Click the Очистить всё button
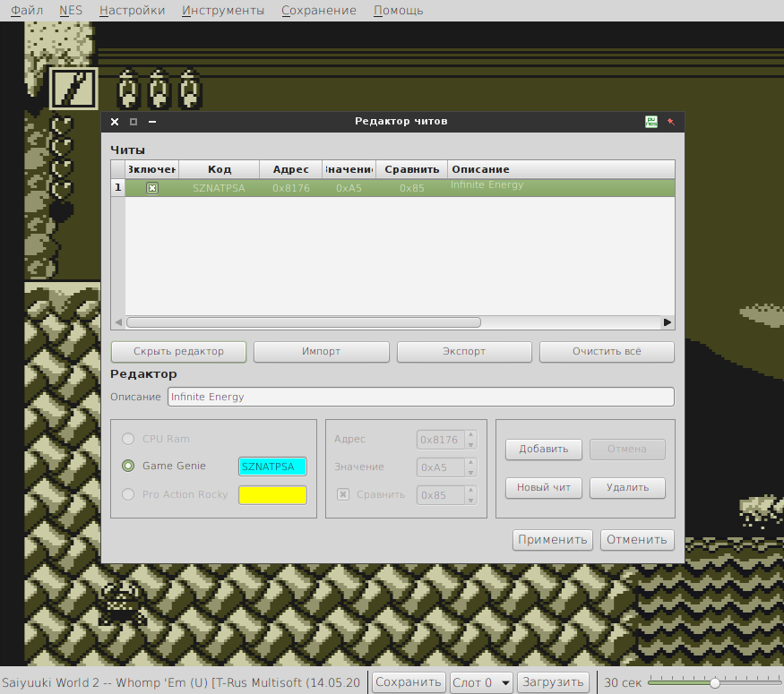The width and height of the screenshot is (784, 694). click(x=607, y=352)
